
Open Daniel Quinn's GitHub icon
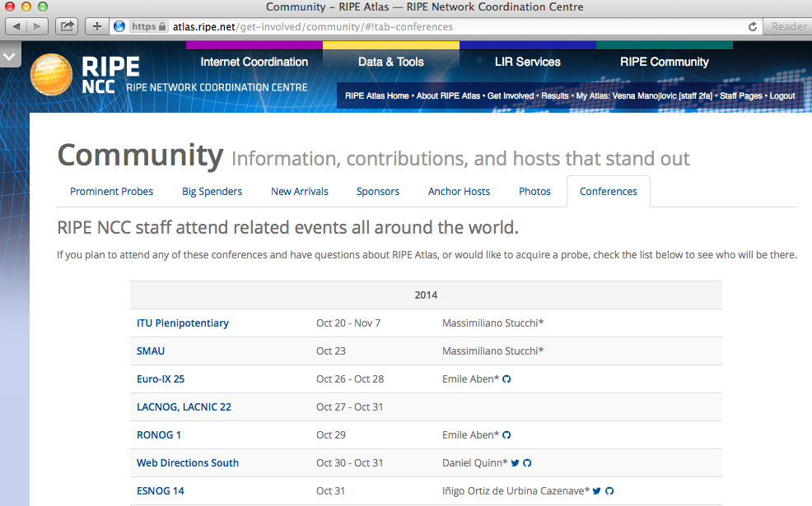pos(527,463)
